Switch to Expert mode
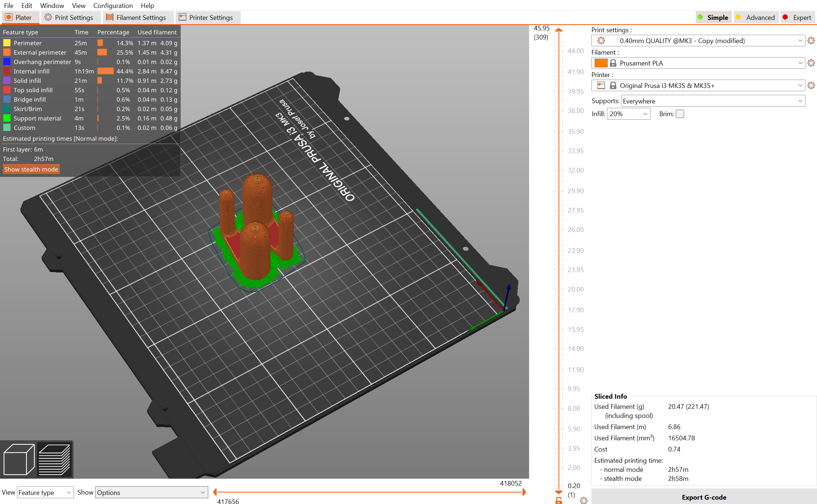The image size is (817, 504). tap(798, 17)
